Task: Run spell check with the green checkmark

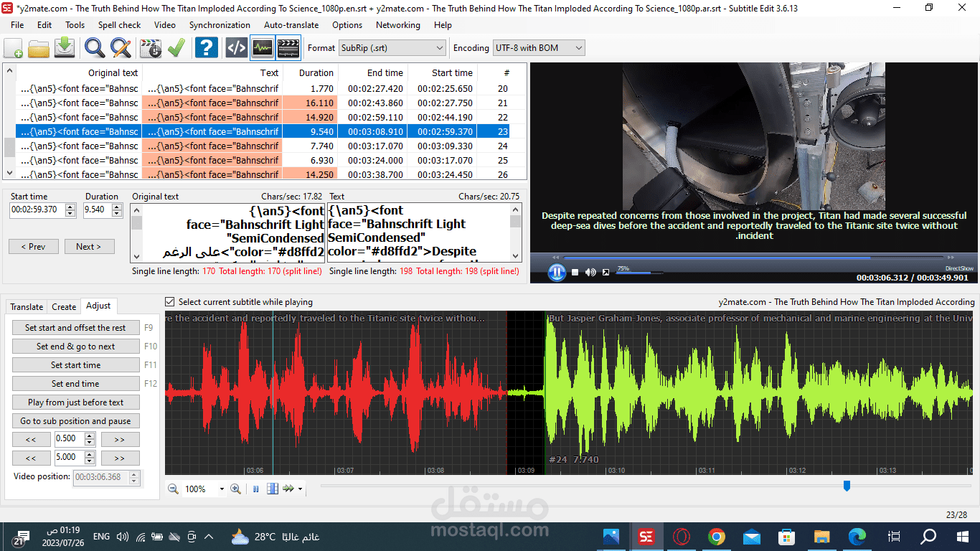Action: (x=176, y=48)
